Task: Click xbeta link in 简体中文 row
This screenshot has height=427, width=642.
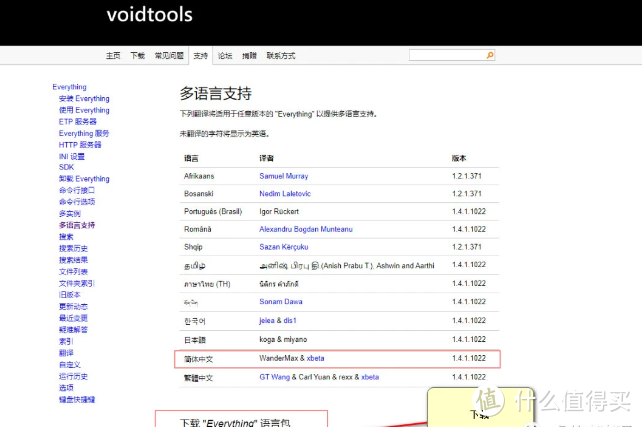Action: (315, 358)
